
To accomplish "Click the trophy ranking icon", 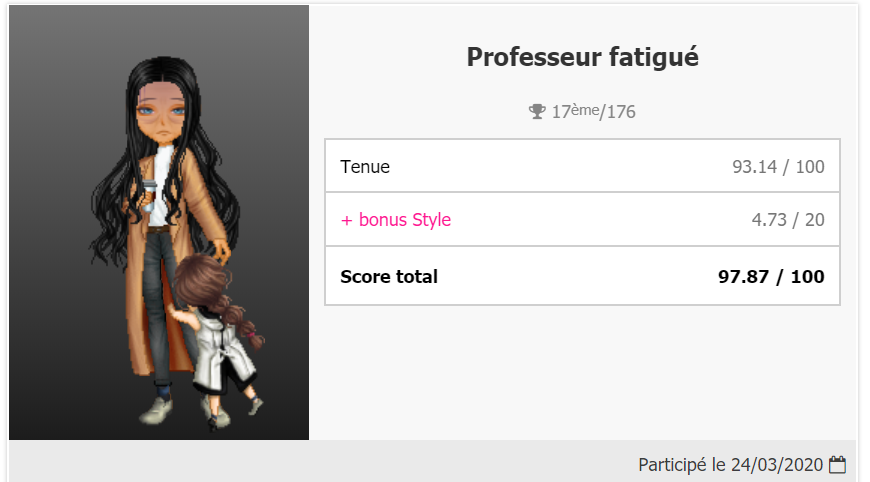I will (x=537, y=111).
